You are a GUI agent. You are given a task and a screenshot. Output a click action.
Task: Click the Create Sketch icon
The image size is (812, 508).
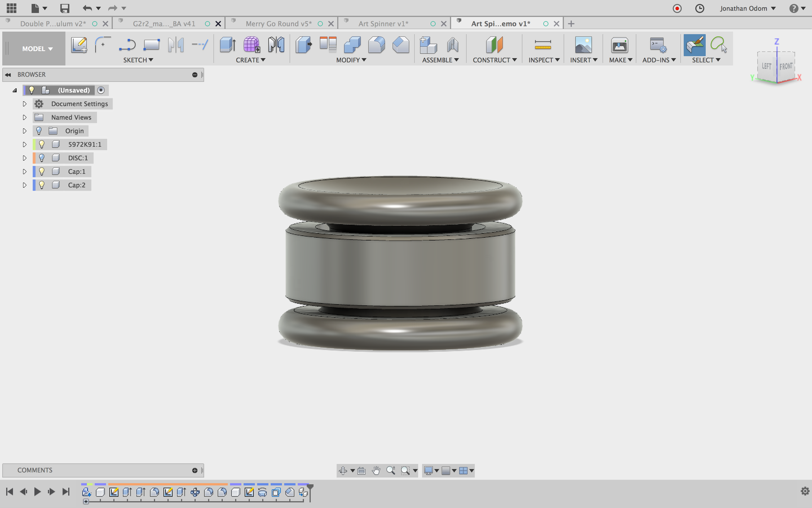click(79, 45)
